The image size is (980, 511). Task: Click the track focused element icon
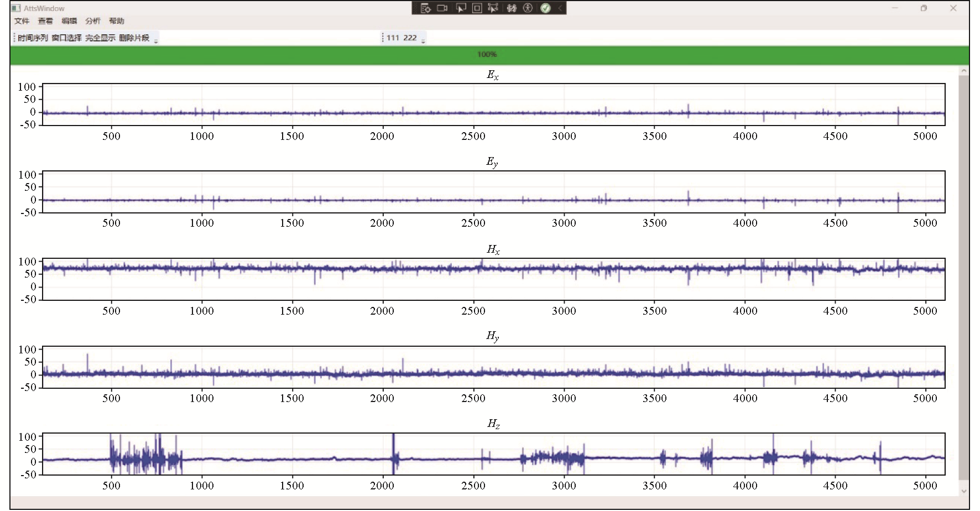tap(493, 8)
